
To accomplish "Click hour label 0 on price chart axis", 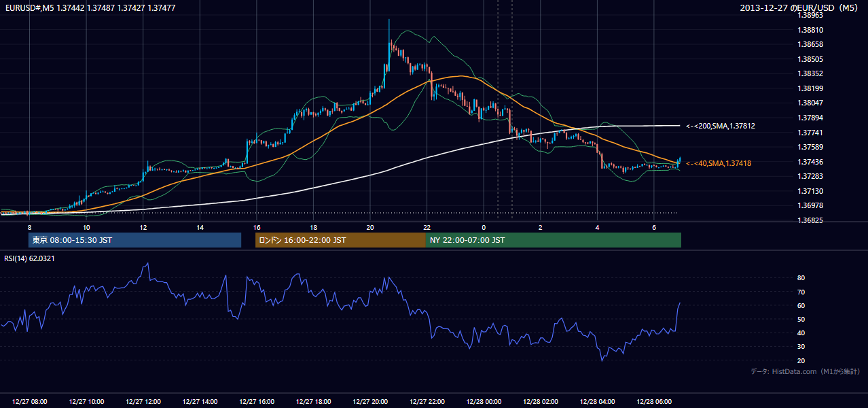I will (x=484, y=227).
